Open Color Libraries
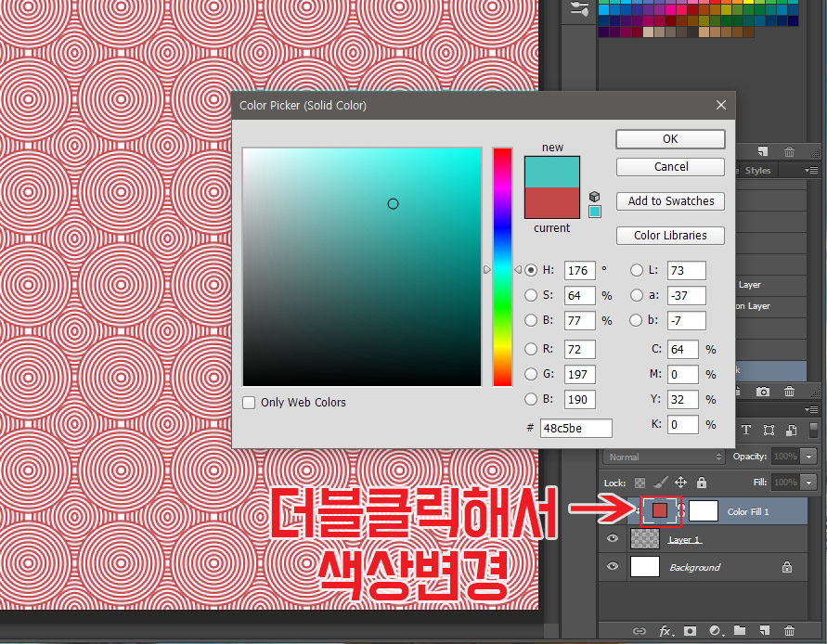This screenshot has width=827, height=644. [670, 236]
